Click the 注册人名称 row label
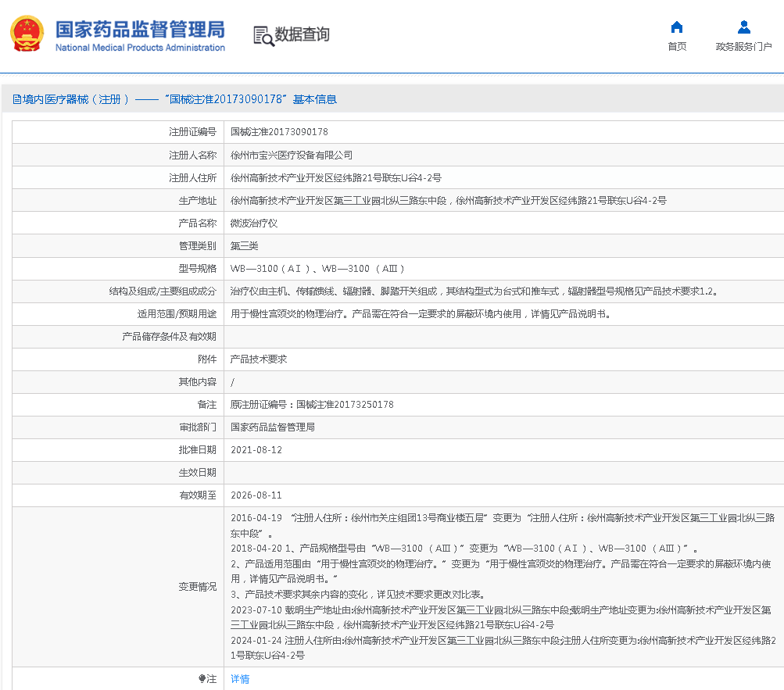Screen dimensions: 784x690 (x=192, y=155)
